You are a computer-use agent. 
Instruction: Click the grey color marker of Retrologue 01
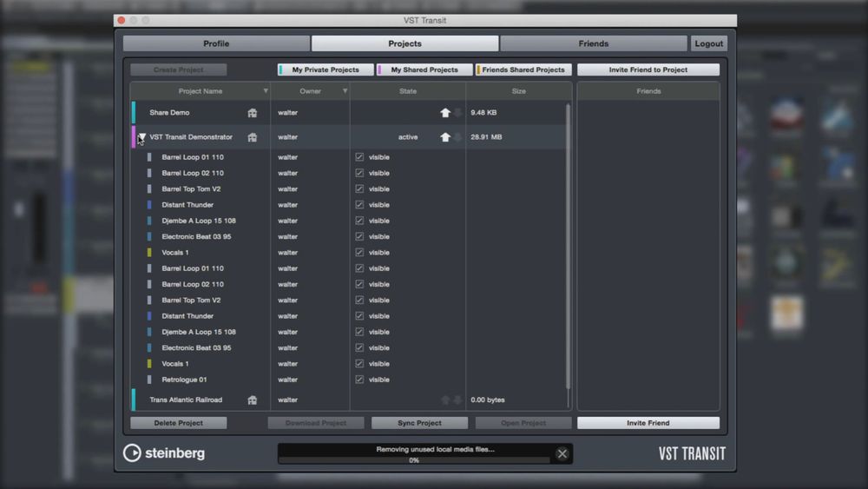[149, 380]
